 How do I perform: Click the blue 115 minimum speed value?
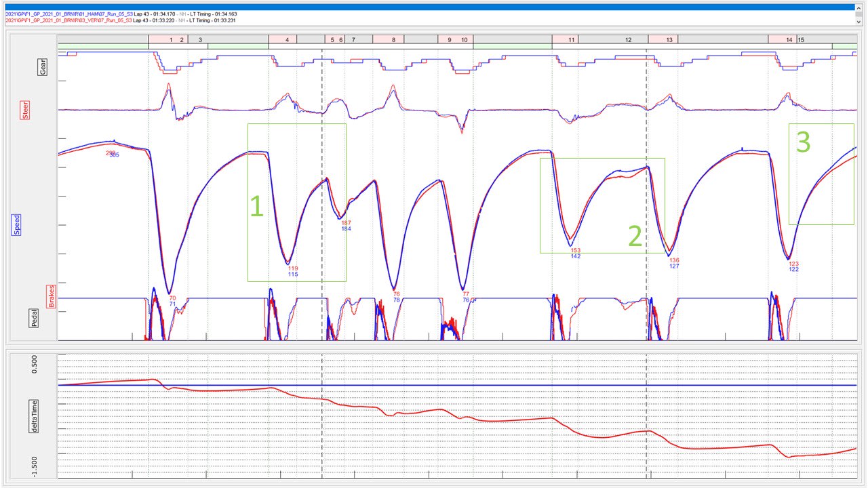point(293,274)
